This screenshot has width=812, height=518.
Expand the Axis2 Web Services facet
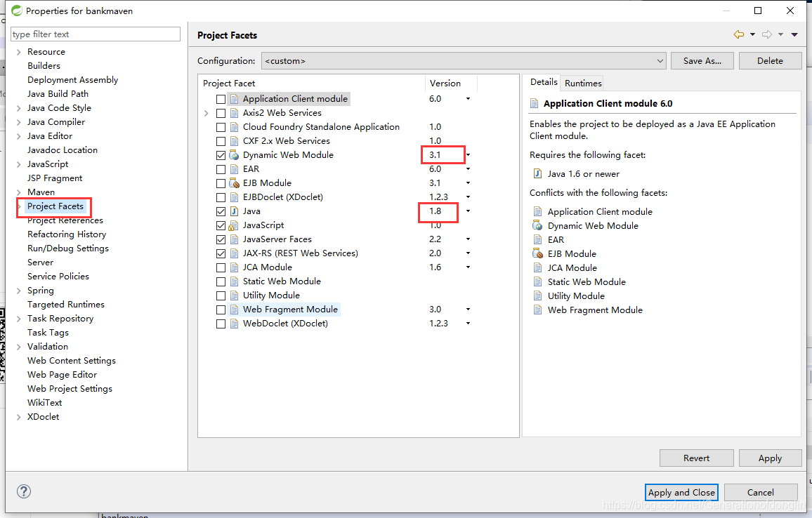point(206,113)
